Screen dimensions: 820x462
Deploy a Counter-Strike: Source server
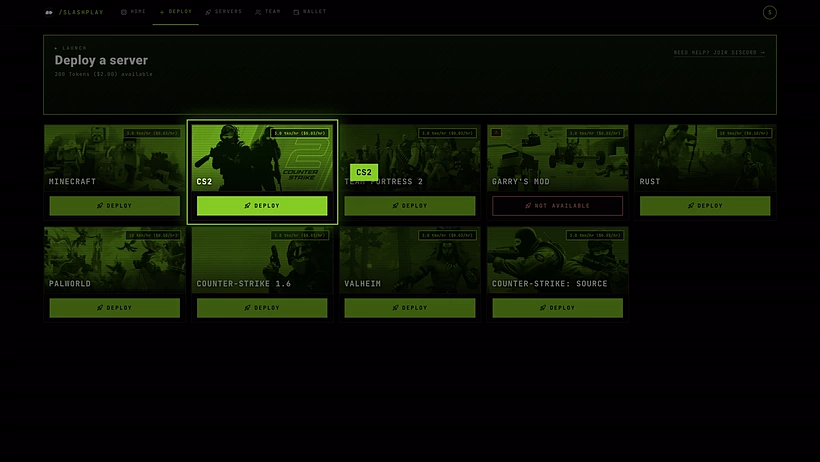pyautogui.click(x=557, y=308)
